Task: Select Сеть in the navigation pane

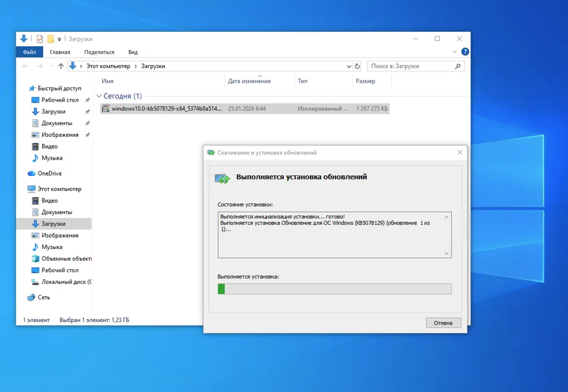Action: pyautogui.click(x=44, y=297)
